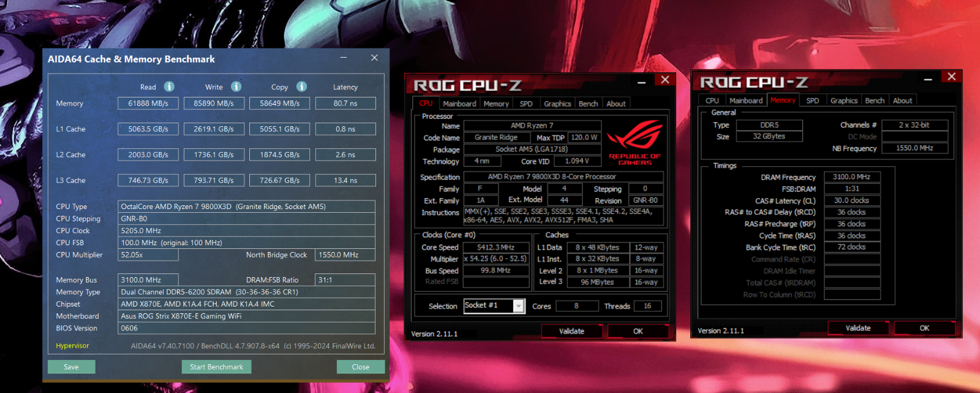Click DRAM:FSB Ratio value 31:1

(x=345, y=280)
